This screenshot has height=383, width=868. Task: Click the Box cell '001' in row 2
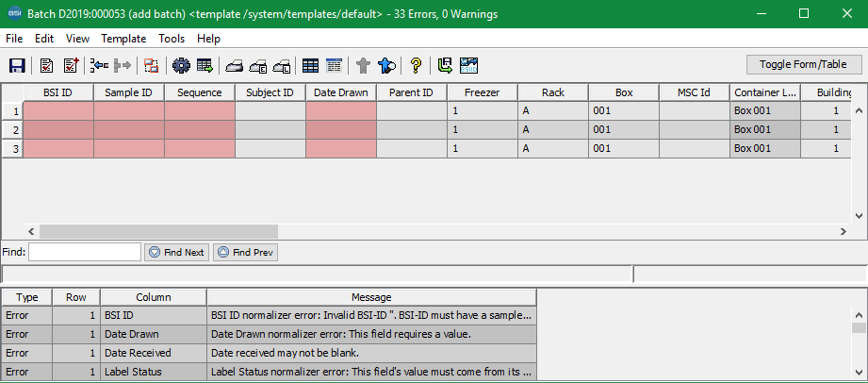[x=624, y=129]
